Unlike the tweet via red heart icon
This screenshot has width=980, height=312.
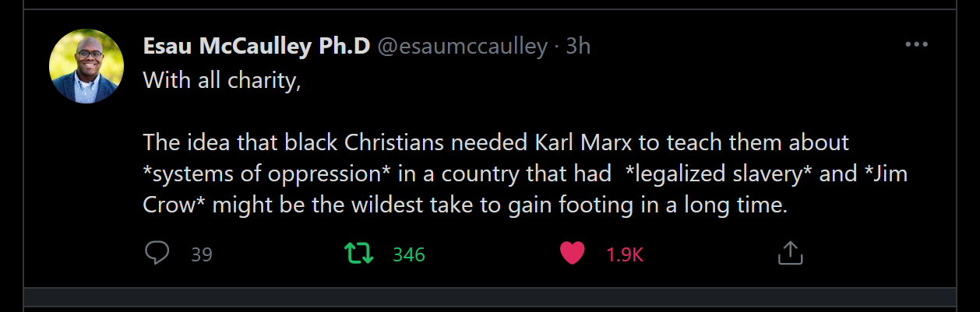(x=573, y=253)
